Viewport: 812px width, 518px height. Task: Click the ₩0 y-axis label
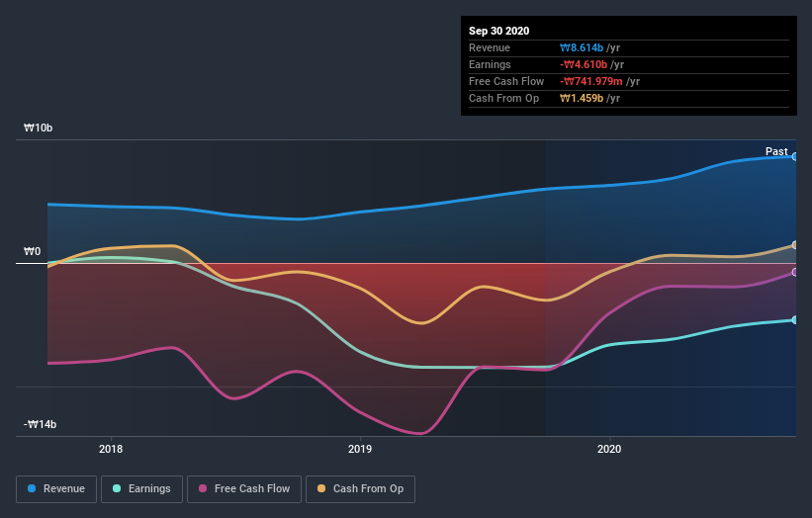(x=32, y=251)
